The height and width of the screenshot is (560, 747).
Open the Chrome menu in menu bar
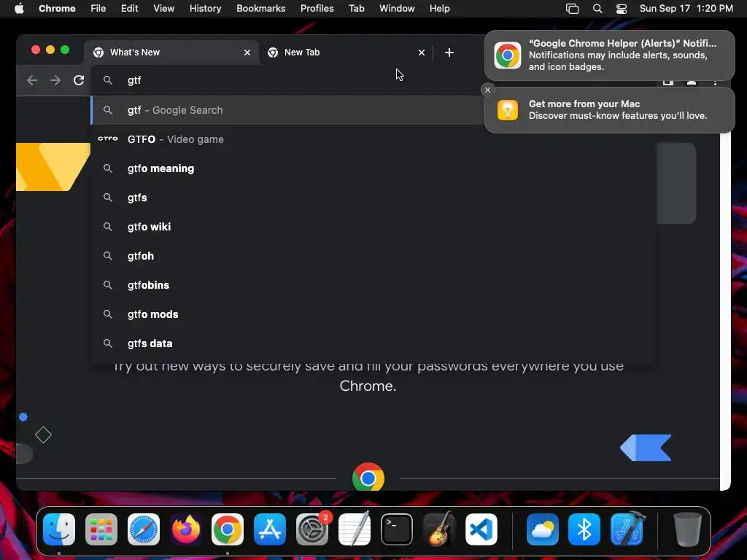57,9
